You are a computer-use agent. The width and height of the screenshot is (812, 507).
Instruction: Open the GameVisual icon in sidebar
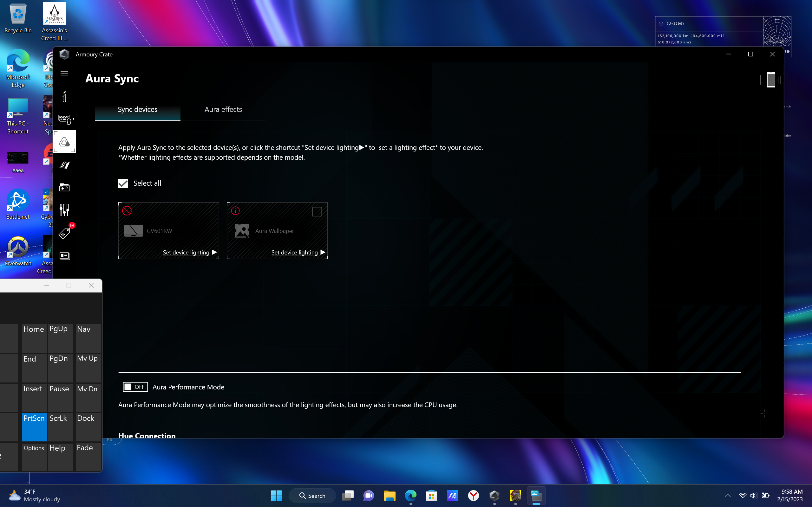point(64,165)
